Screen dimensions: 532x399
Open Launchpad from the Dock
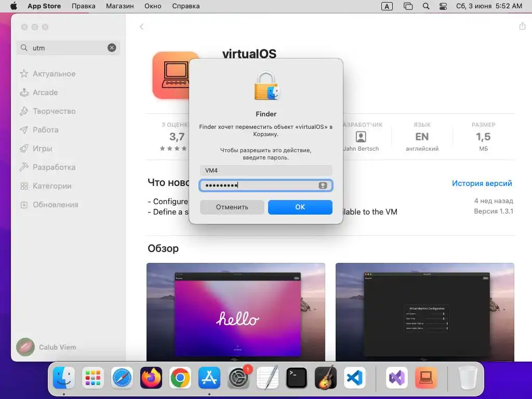pos(92,378)
